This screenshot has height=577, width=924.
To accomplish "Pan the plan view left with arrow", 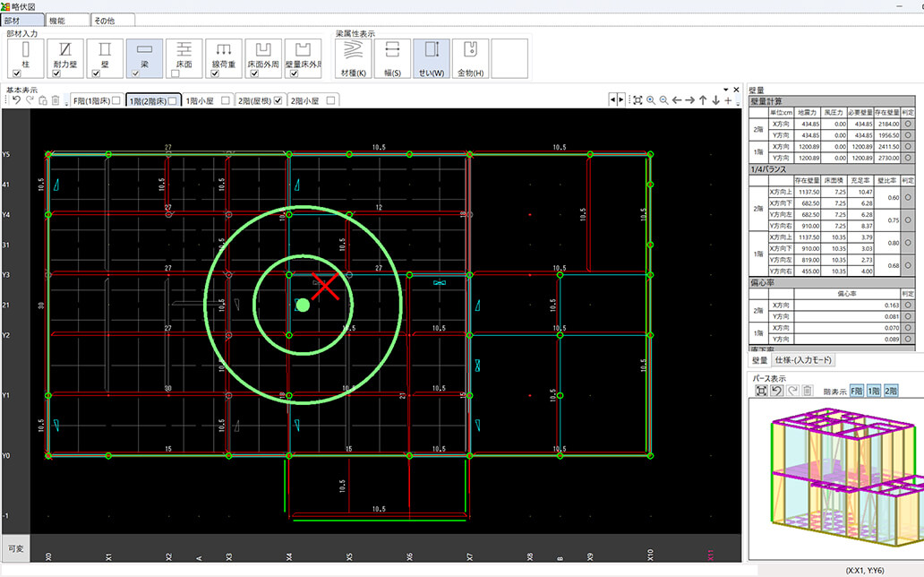I will pos(677,100).
